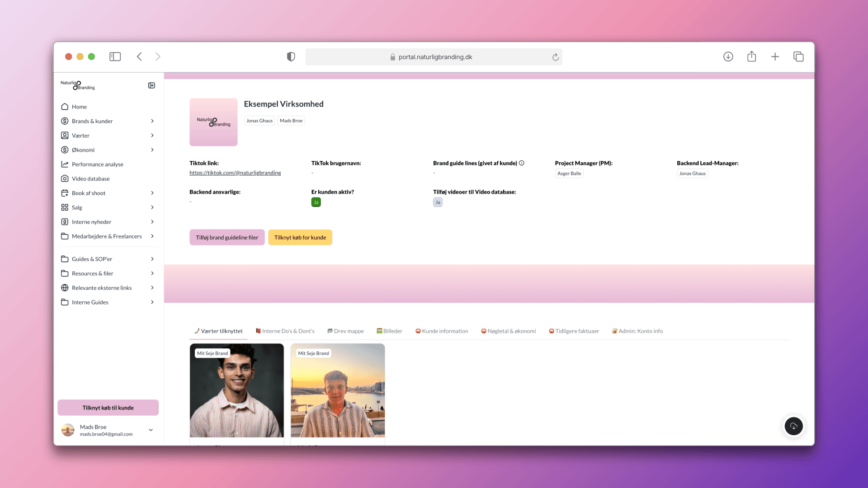Open Video database from sidebar
The image size is (868, 488).
coord(90,178)
